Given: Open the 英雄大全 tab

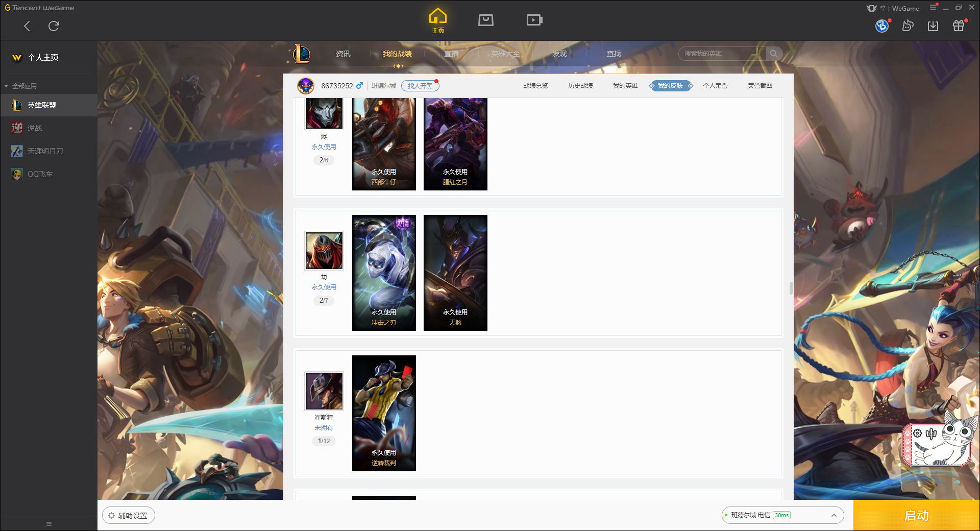Looking at the screenshot, I should (x=505, y=54).
